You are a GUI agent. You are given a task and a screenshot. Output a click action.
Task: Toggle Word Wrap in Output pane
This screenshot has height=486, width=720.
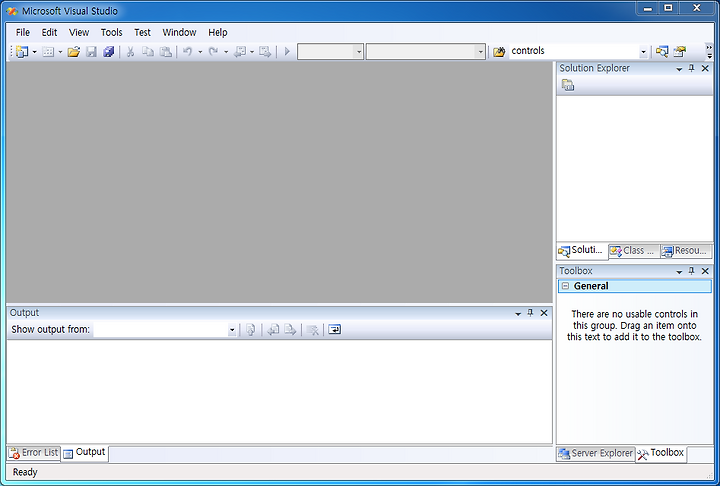335,329
